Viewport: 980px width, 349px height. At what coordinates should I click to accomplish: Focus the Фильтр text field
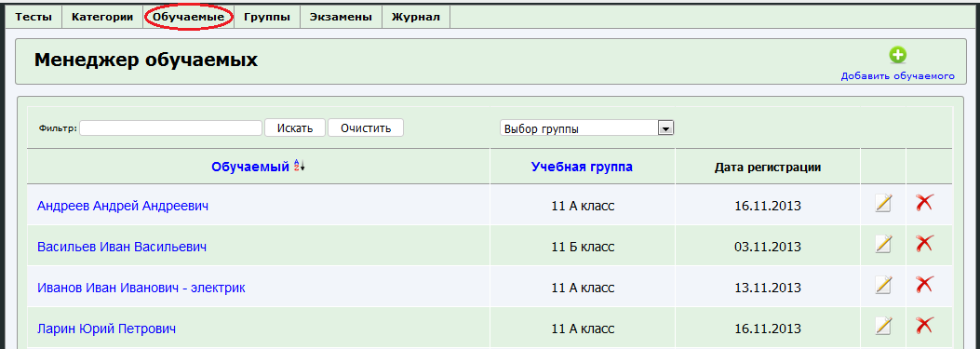tap(170, 128)
